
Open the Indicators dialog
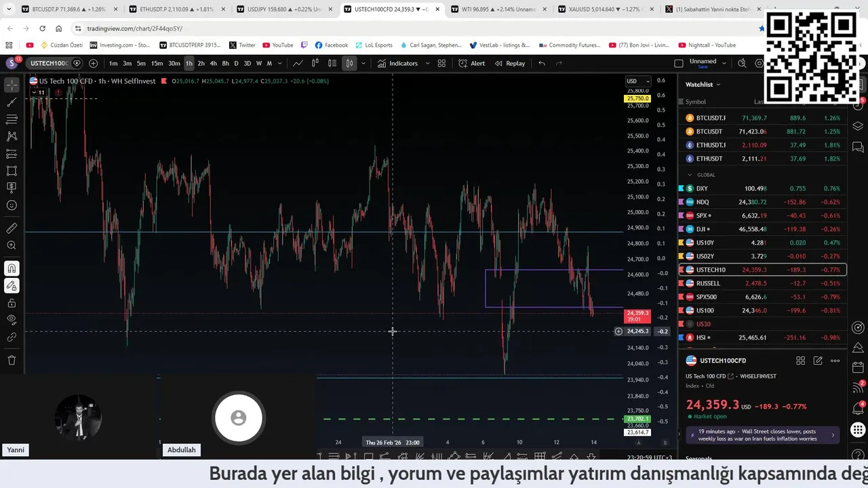click(x=398, y=63)
